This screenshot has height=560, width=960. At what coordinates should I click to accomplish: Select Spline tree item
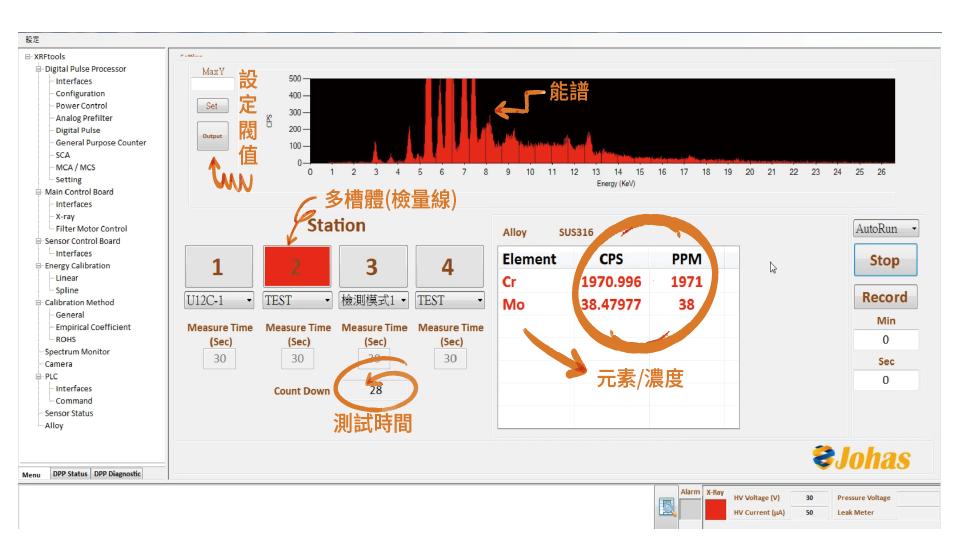pos(67,290)
